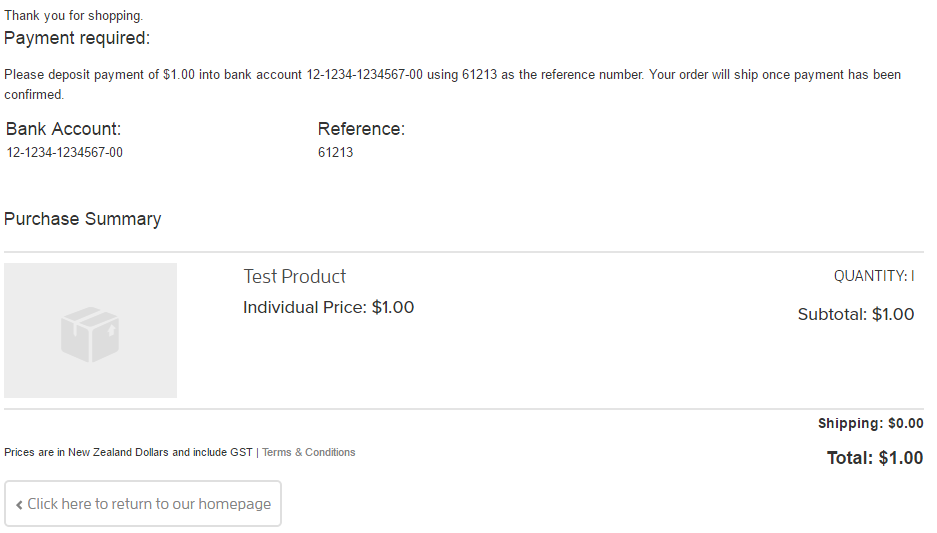The width and height of the screenshot is (937, 533).
Task: Click the Reference heading
Action: click(361, 128)
